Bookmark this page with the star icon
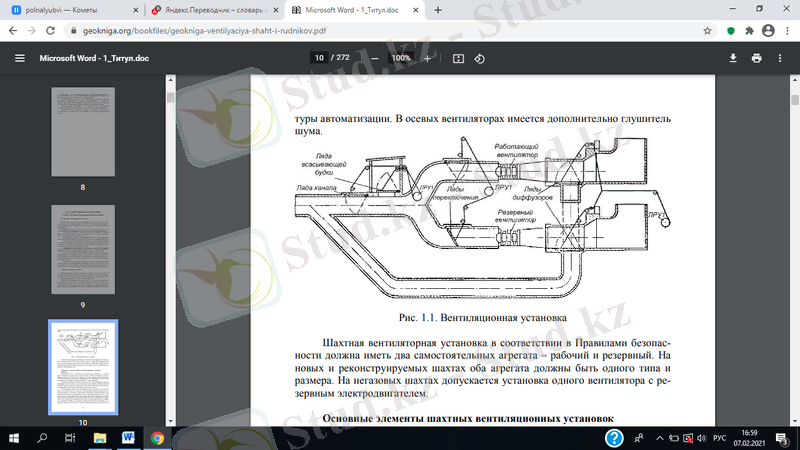 point(707,31)
